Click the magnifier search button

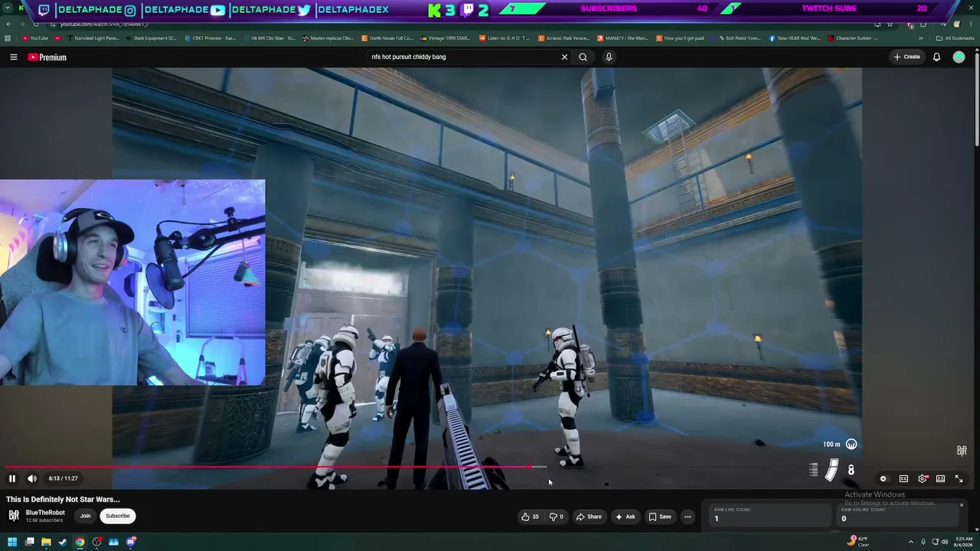[583, 57]
